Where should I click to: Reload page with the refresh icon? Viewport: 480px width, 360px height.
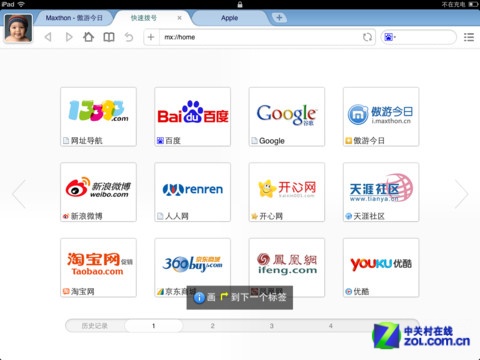click(x=367, y=37)
